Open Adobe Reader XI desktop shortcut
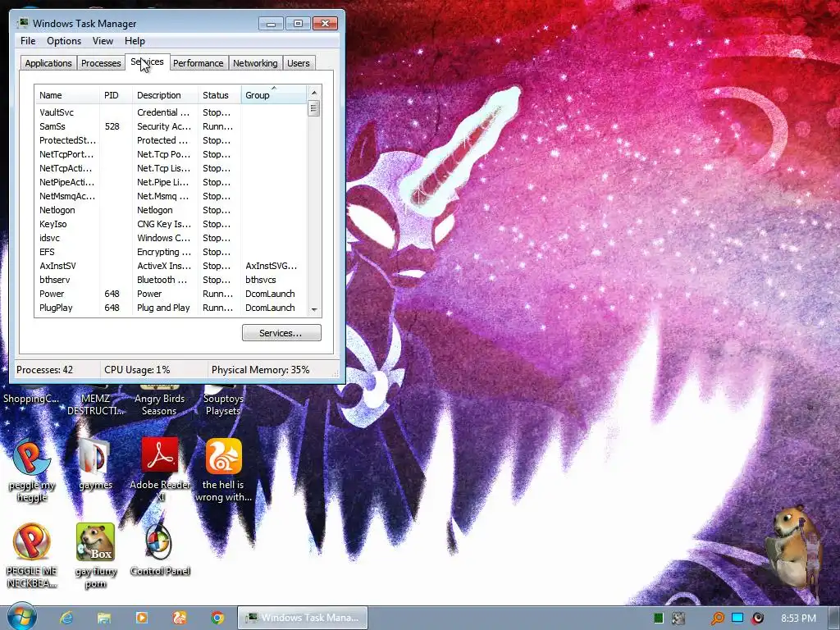The image size is (840, 630). coord(160,470)
